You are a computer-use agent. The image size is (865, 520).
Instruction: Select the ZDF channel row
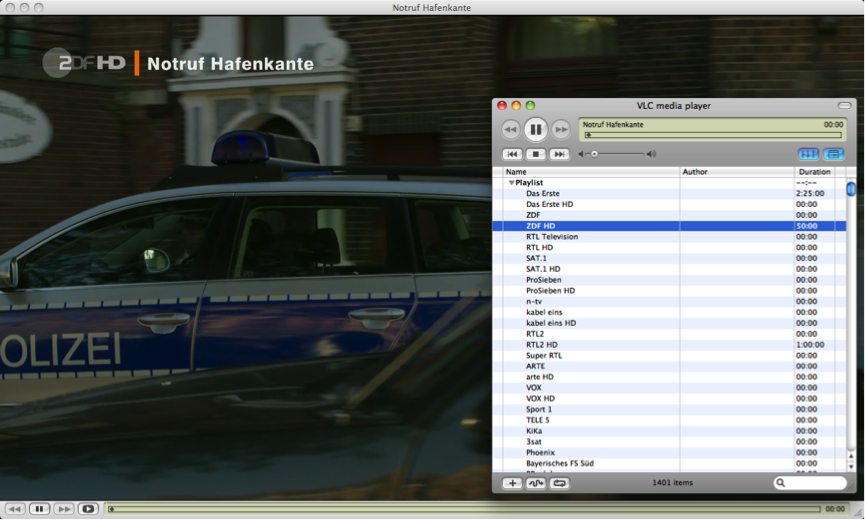669,215
